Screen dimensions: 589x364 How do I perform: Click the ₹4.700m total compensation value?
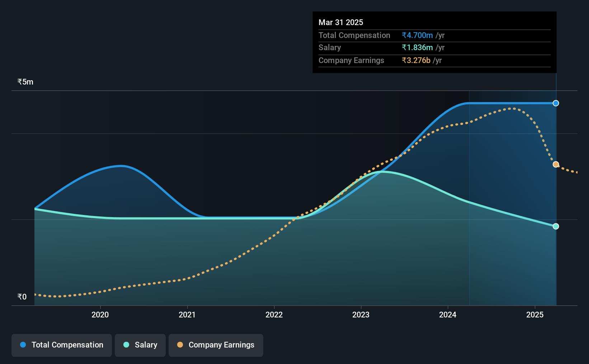tap(417, 35)
